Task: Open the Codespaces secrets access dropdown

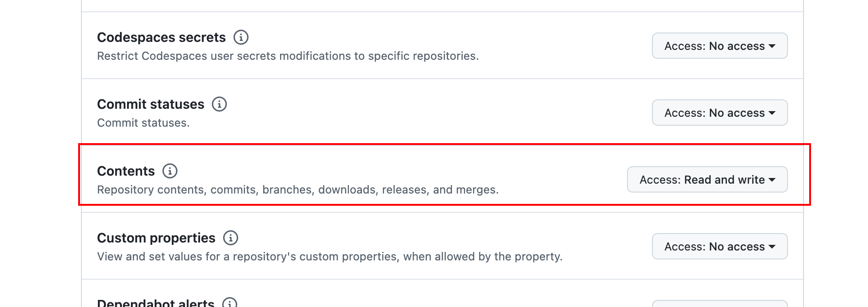Action: pos(720,46)
